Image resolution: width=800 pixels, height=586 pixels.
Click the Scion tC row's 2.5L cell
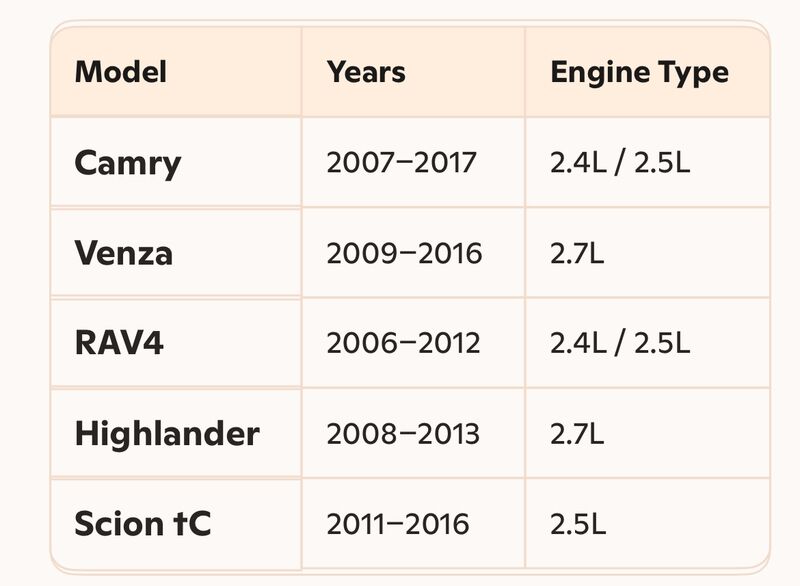[x=578, y=524]
